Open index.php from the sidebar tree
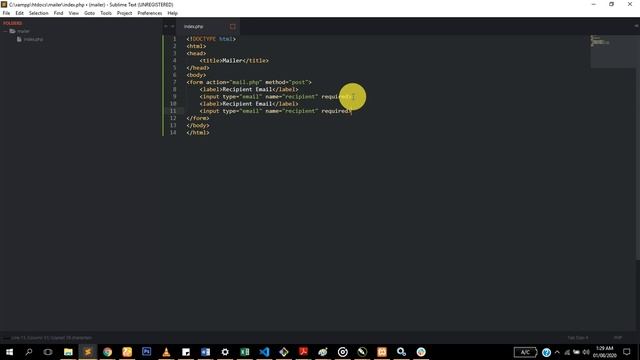Image resolution: width=640 pixels, height=360 pixels. coord(33,39)
